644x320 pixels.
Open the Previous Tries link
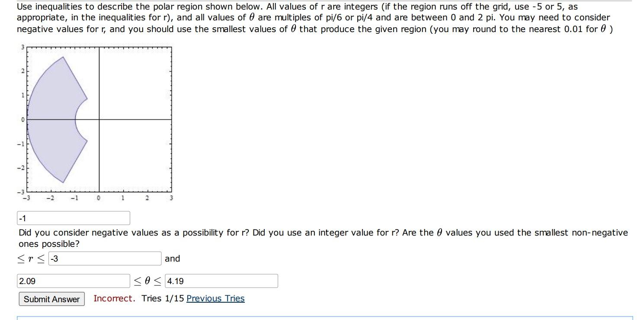(215, 298)
